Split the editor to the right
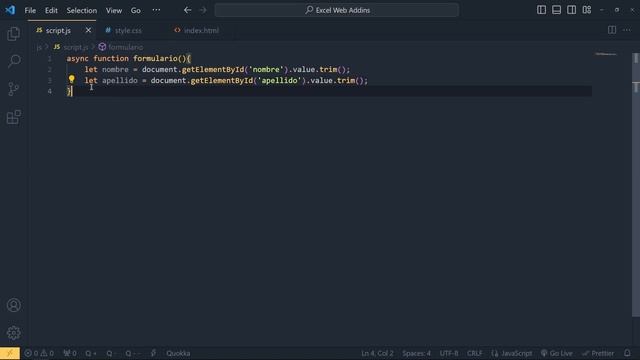The width and height of the screenshot is (640, 360). point(612,30)
